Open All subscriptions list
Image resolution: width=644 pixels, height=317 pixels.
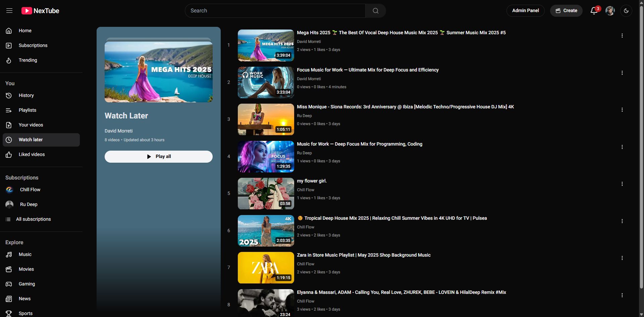click(33, 219)
